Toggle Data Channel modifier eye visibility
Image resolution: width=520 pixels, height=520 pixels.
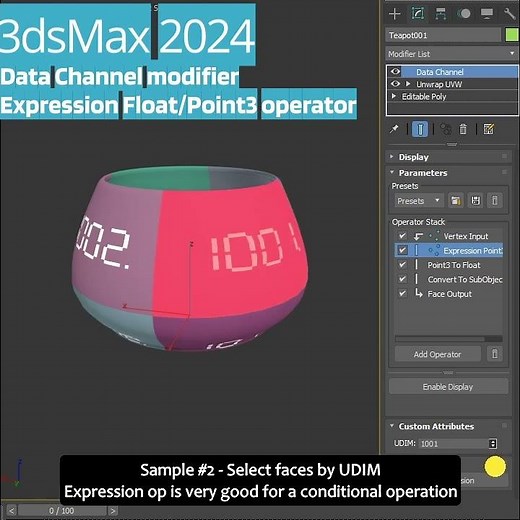click(395, 72)
